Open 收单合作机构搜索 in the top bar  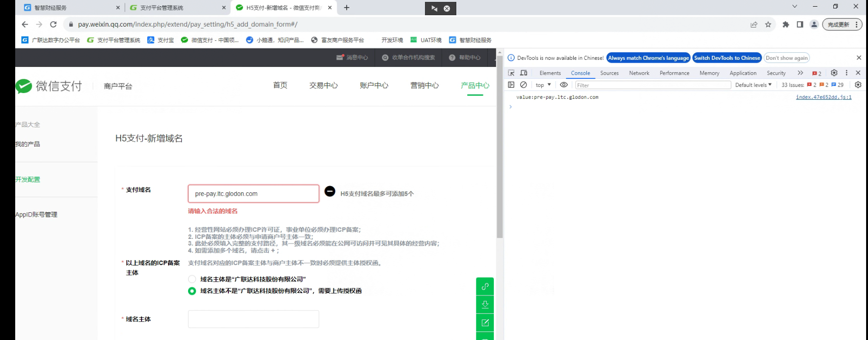coord(408,57)
